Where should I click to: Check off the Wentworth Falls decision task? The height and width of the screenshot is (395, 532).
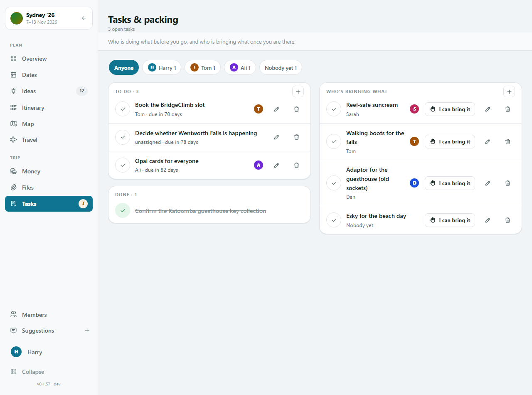[123, 137]
